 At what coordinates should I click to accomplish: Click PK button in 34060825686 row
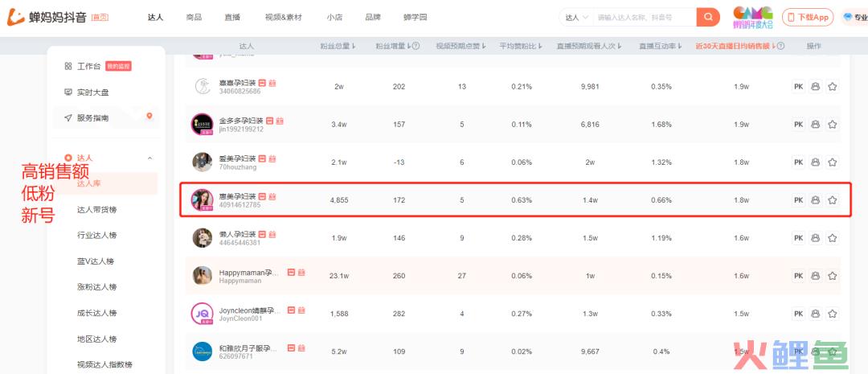(x=798, y=86)
